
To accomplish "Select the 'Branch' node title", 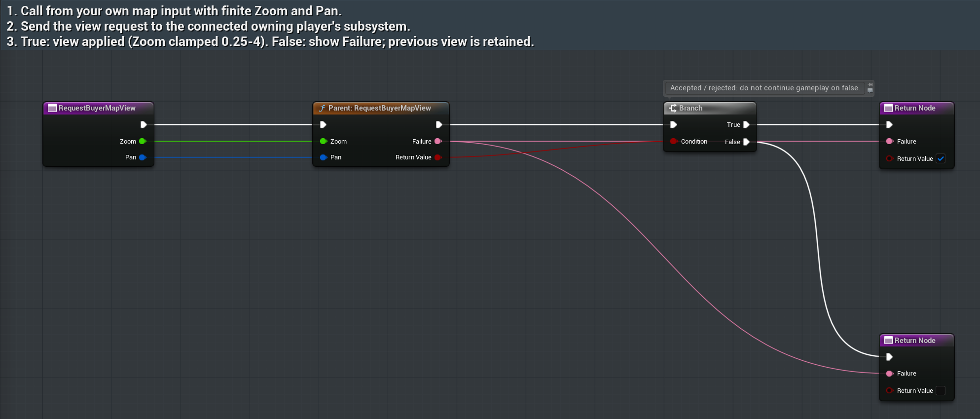I will click(x=690, y=108).
